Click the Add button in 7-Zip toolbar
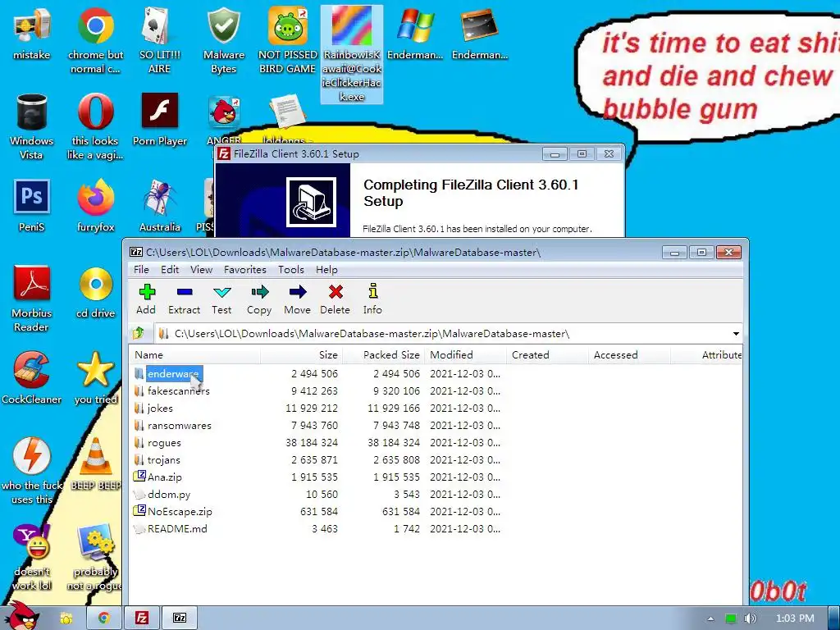The width and height of the screenshot is (840, 630). pyautogui.click(x=146, y=299)
